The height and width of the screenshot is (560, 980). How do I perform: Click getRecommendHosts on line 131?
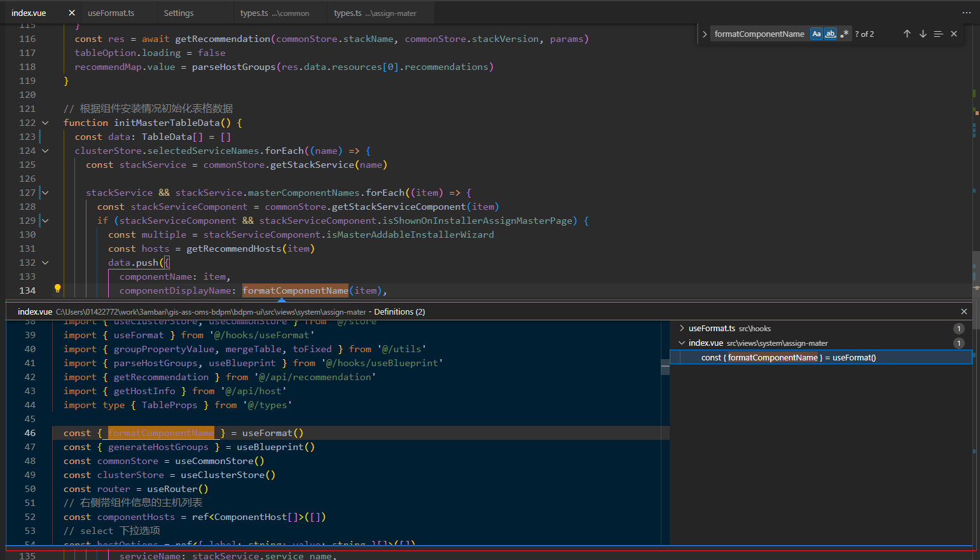tap(233, 249)
